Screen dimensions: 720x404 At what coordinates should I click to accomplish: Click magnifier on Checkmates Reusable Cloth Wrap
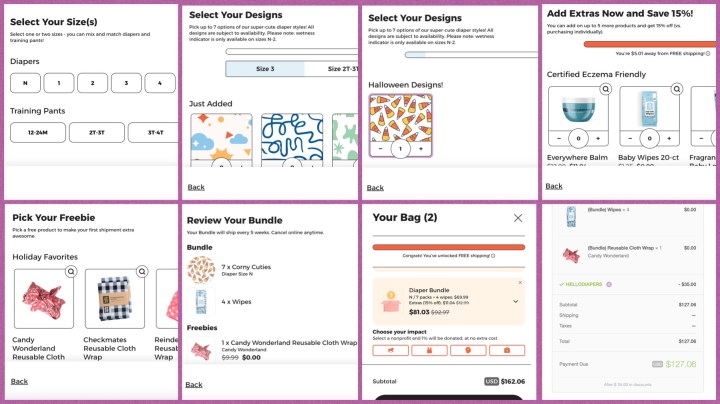pos(142,271)
